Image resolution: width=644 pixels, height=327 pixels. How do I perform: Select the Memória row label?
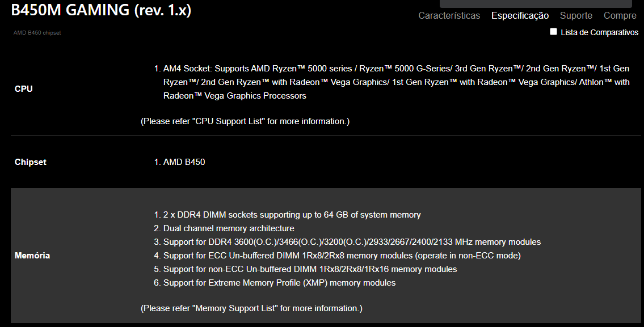click(32, 256)
